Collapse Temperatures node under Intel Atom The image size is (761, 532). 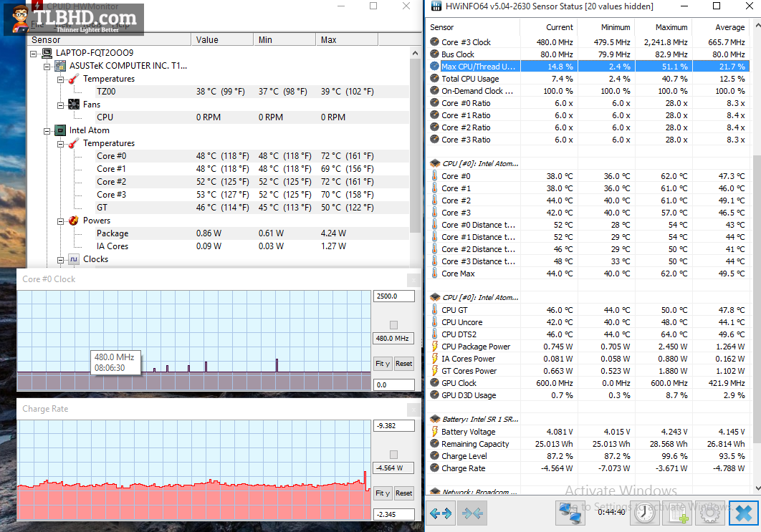pos(60,143)
